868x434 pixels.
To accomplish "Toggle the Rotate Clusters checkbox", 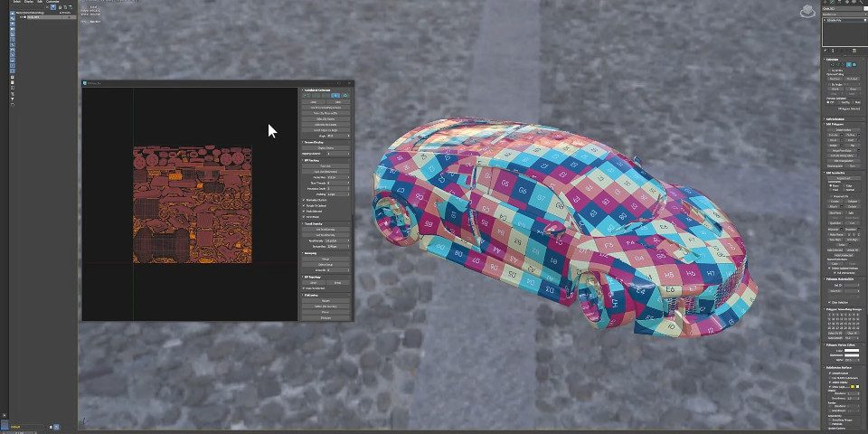I will (x=304, y=204).
